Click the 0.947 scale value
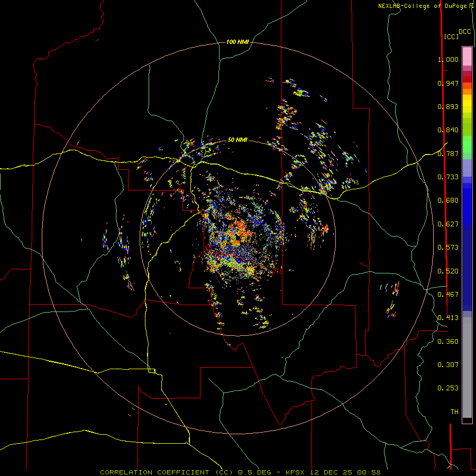 448,83
